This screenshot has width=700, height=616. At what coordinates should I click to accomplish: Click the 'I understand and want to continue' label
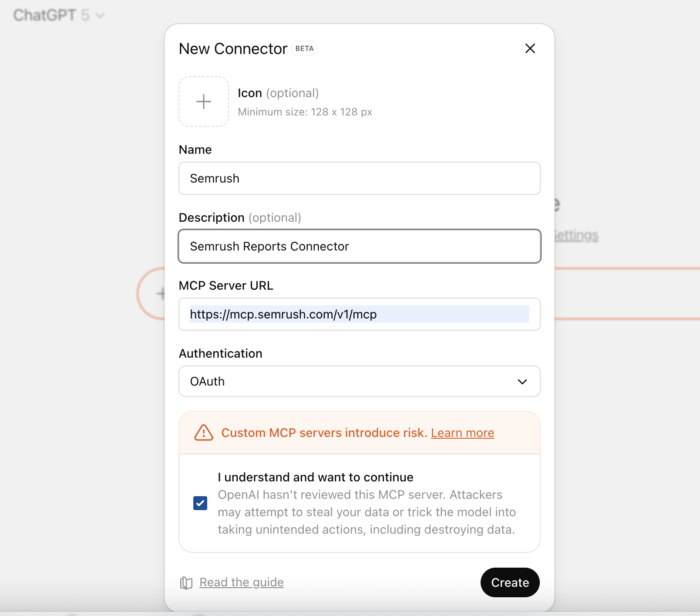point(315,477)
